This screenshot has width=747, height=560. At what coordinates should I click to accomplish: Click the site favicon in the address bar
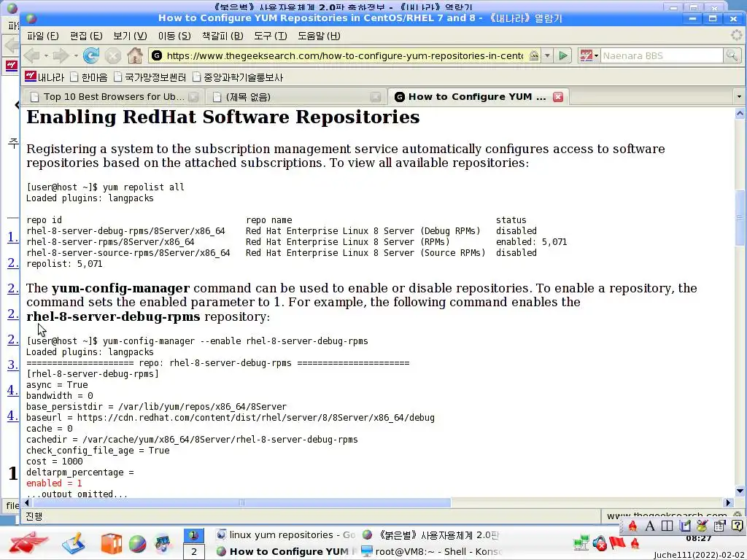point(157,55)
